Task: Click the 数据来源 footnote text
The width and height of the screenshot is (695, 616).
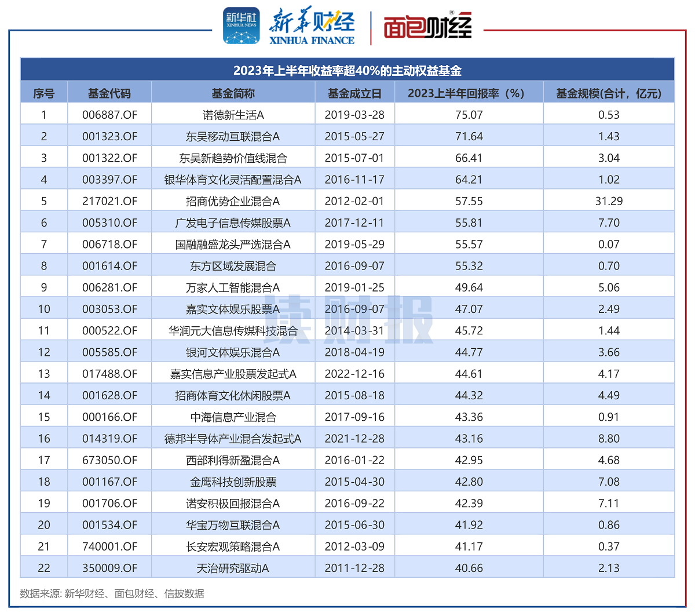Action: [112, 593]
